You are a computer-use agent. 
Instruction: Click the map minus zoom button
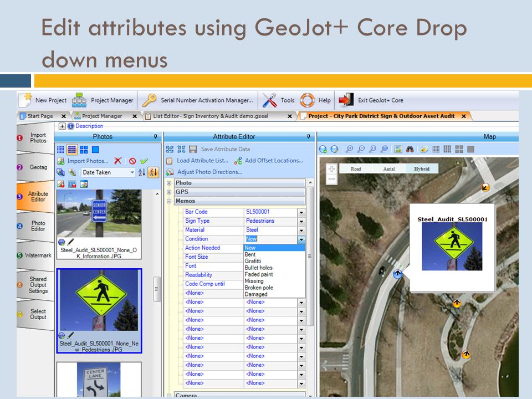331,179
